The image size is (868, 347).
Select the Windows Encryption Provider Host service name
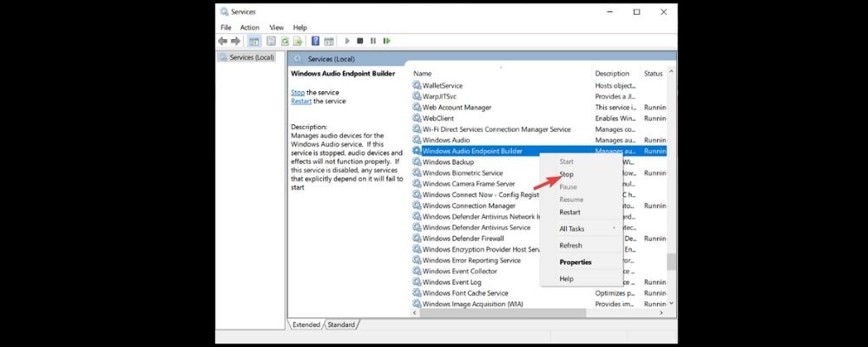point(481,250)
